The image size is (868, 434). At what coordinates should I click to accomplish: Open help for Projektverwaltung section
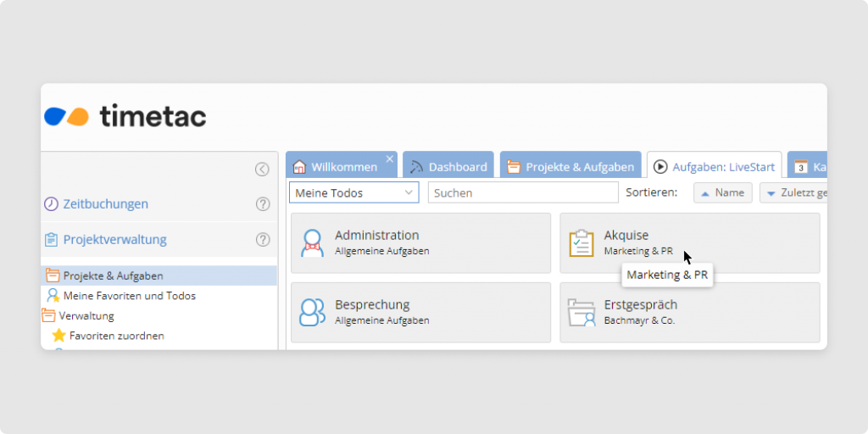(263, 240)
